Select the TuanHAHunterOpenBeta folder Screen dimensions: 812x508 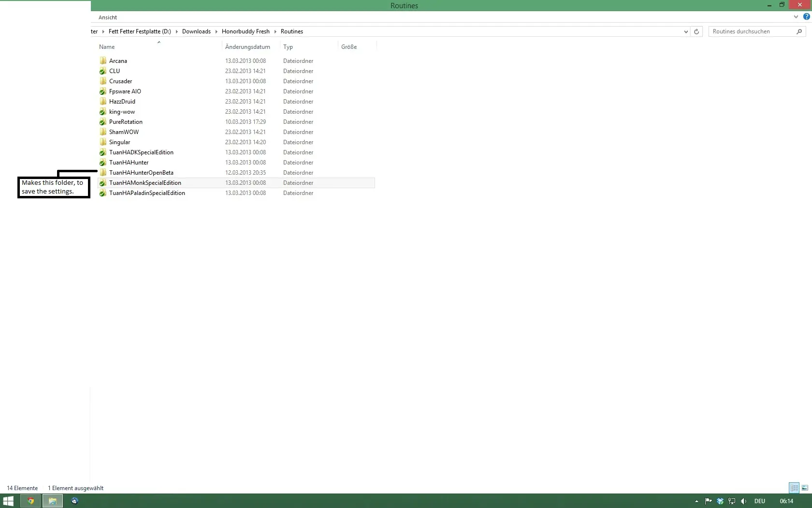coord(141,173)
